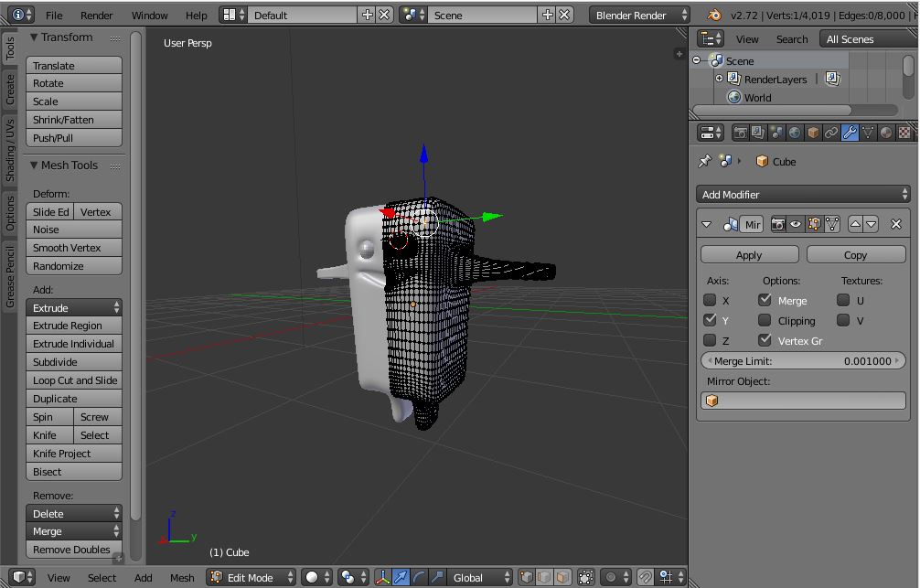Open the Mesh menu in 3D view header
This screenshot has height=588, width=920.
(x=182, y=577)
